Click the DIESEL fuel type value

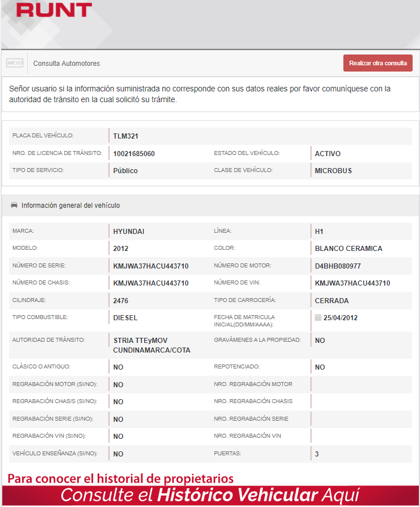tap(125, 318)
